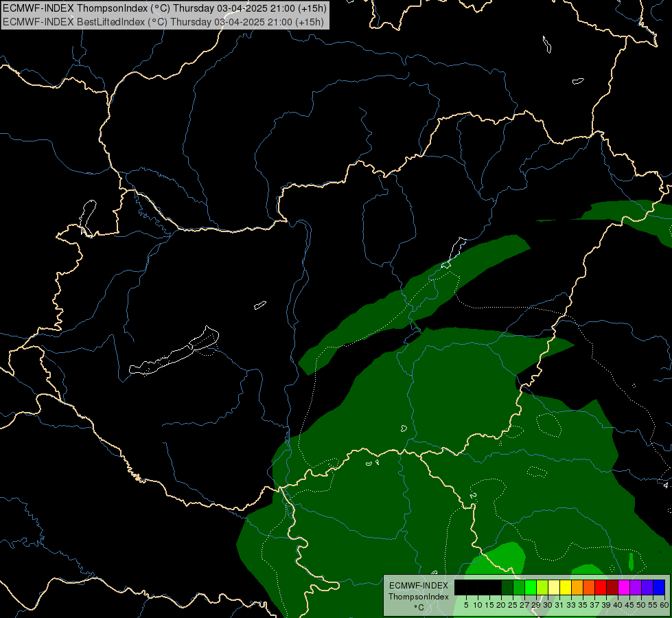Click legend tick value 45
Image resolution: width=672 pixels, height=618 pixels.
tap(629, 605)
